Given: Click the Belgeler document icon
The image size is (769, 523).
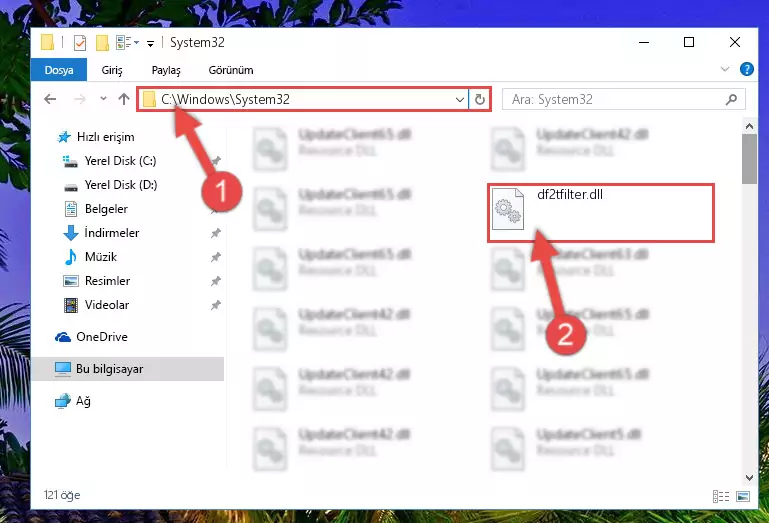Looking at the screenshot, I should coord(71,209).
